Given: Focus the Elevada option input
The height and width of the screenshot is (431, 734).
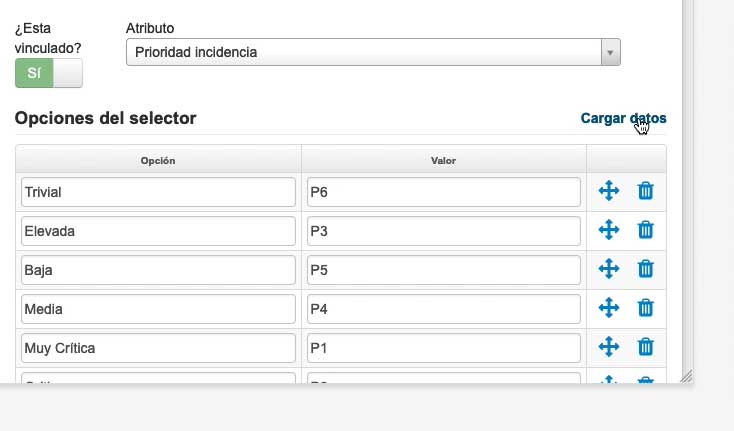Looking at the screenshot, I should click(158, 231).
